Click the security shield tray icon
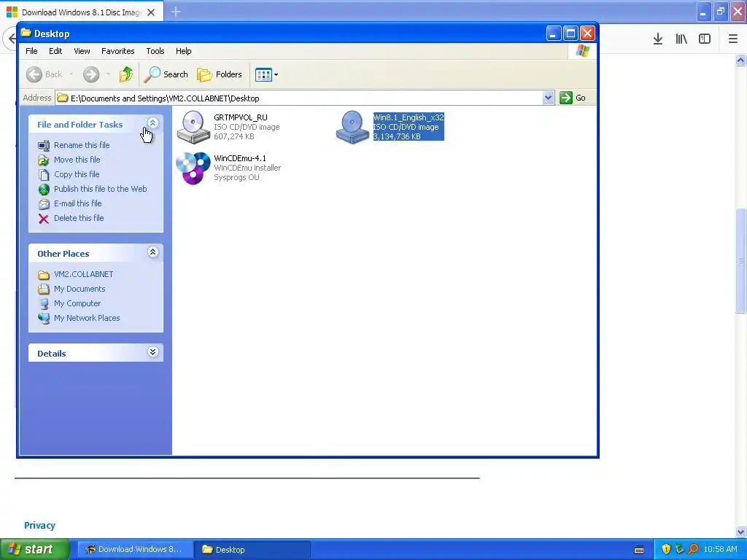The width and height of the screenshot is (747, 560). point(667,549)
